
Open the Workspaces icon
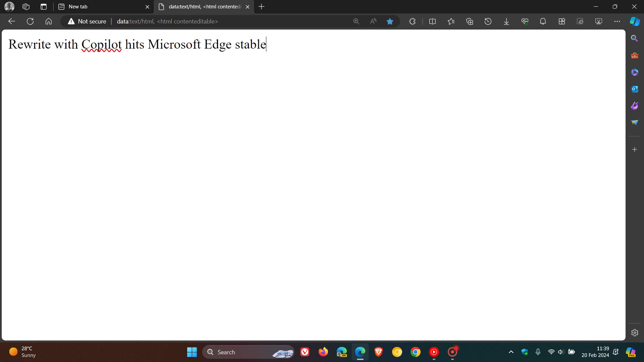click(26, 7)
